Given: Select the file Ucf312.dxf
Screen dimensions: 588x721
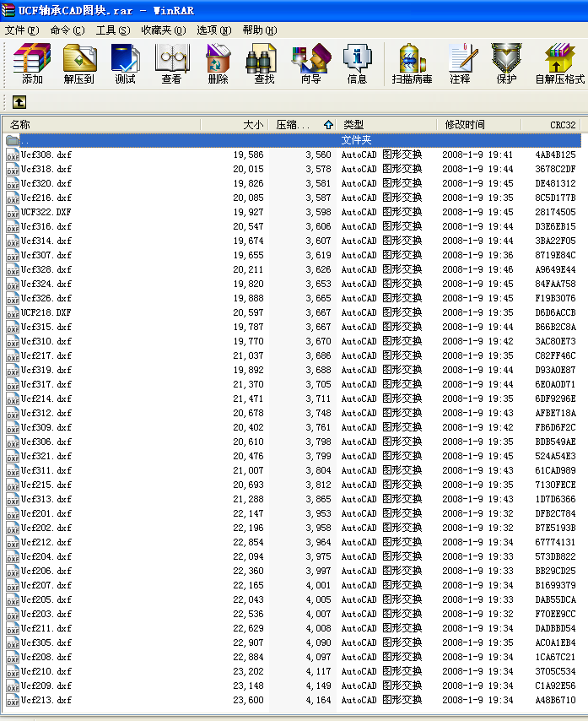Looking at the screenshot, I should pos(46,413).
